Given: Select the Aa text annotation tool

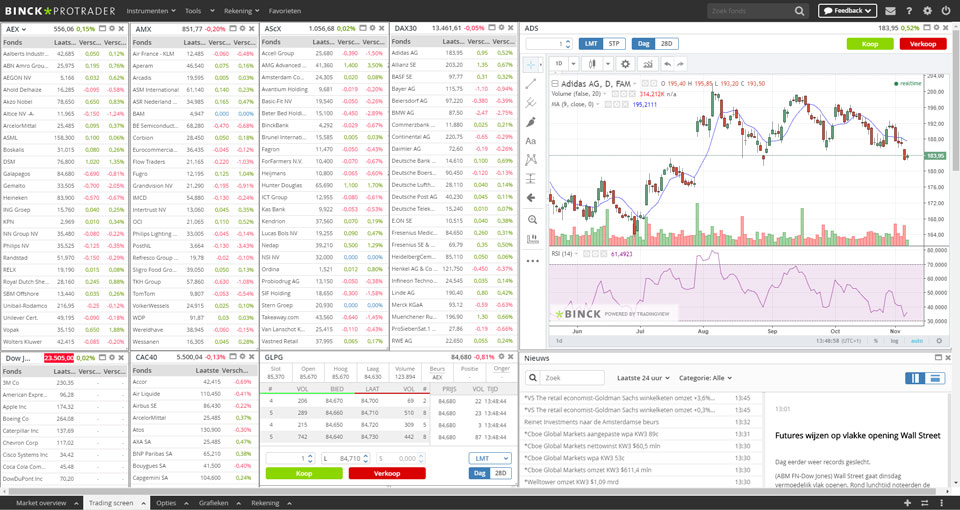Looking at the screenshot, I should [x=531, y=141].
